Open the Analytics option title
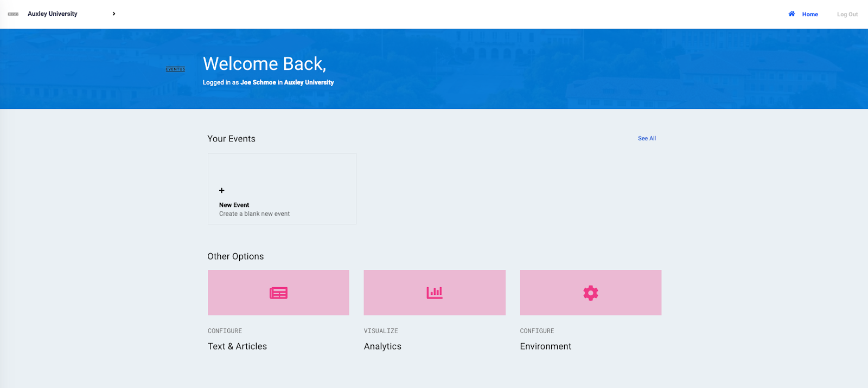 382,346
